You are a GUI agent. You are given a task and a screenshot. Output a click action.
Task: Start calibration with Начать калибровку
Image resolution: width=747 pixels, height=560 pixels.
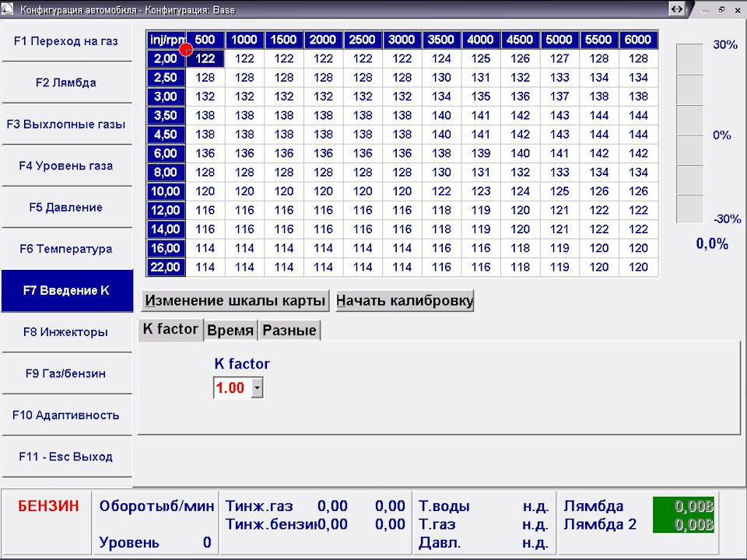[x=405, y=300]
